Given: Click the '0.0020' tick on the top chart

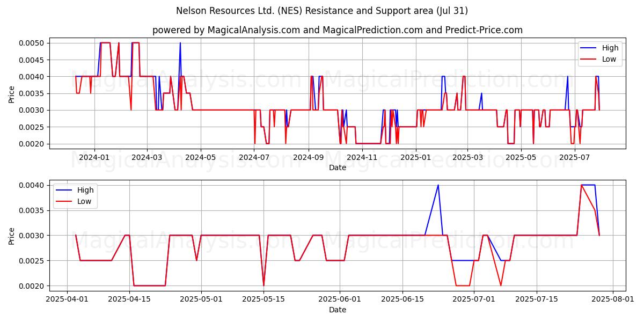Looking at the screenshot, I should (33, 144).
